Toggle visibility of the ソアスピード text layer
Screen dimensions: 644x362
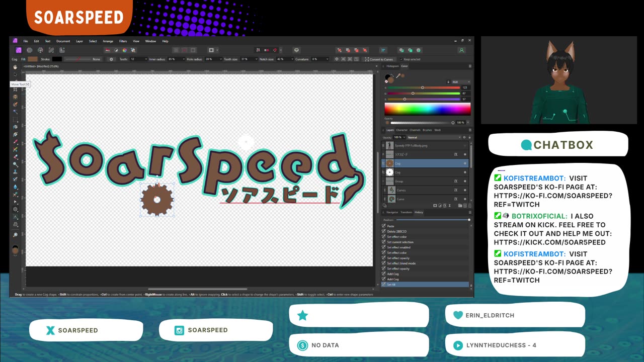click(465, 154)
